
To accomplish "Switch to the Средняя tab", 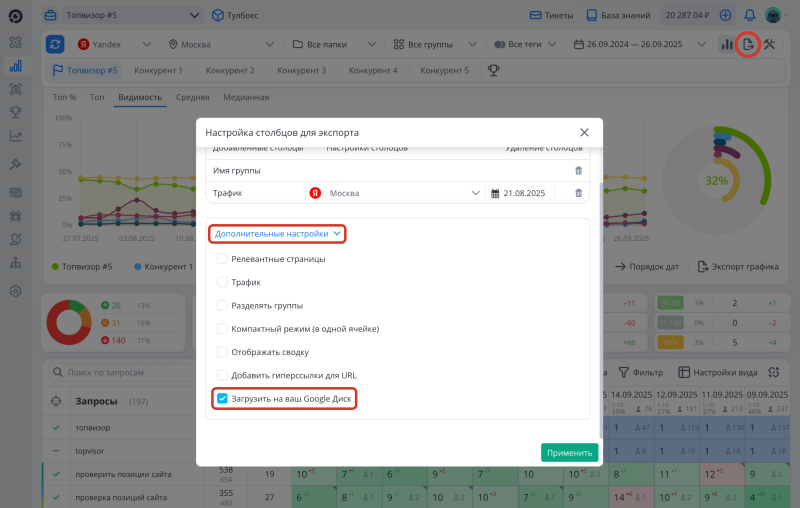I will [x=192, y=97].
